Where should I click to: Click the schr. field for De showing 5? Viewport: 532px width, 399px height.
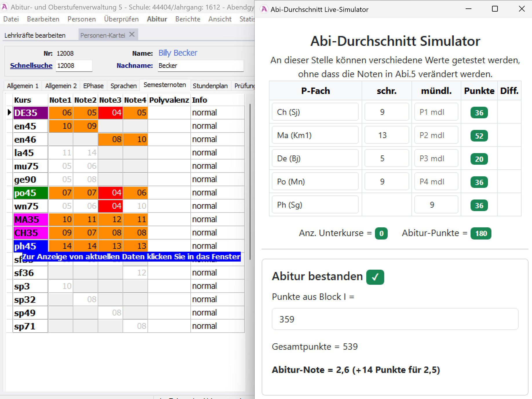pos(387,158)
